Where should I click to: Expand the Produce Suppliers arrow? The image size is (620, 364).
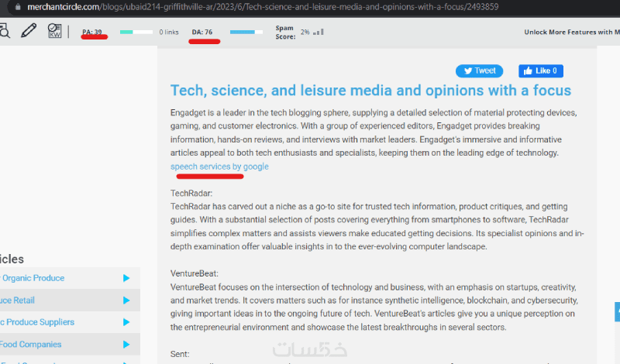coord(126,322)
